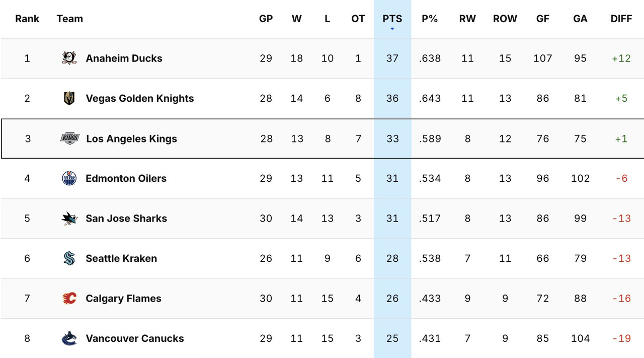This screenshot has width=644, height=358.
Task: Open the Edmonton Oilers team name link
Action: tap(126, 178)
